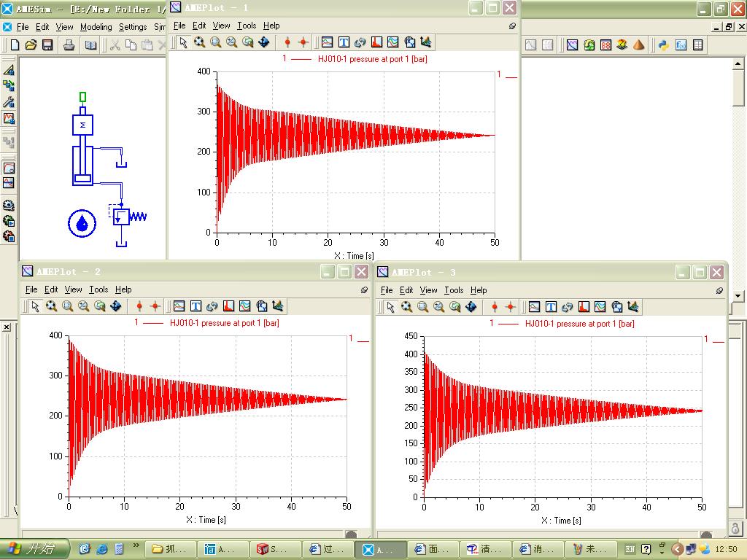Click the 3D plot icon in AMEPlot-2 toolbar
747x560 pixels.
(x=278, y=306)
